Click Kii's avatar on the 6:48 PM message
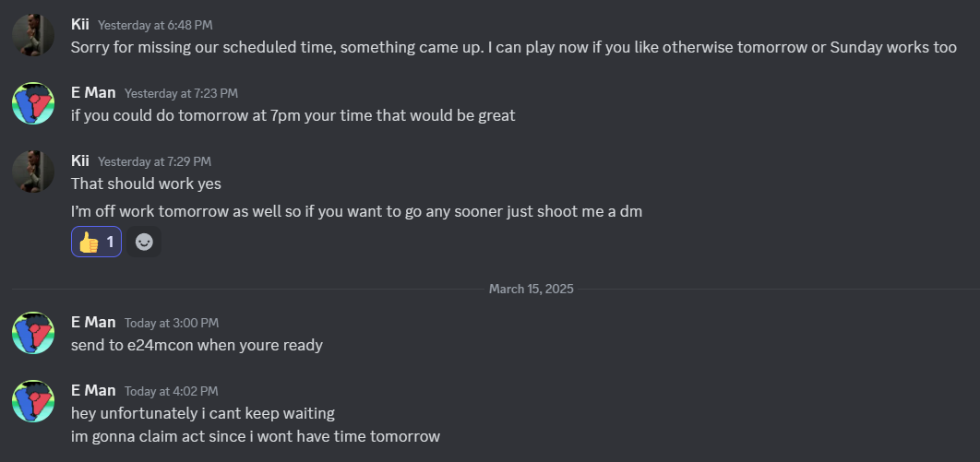Viewport: 980px width, 462px height. coord(33,35)
